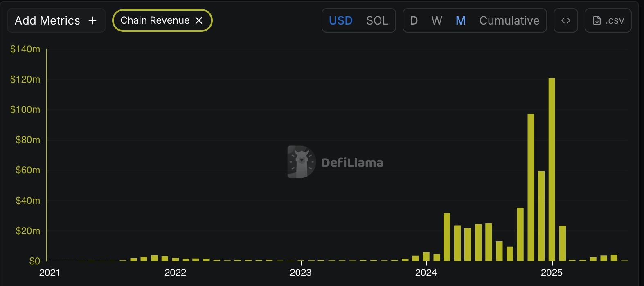
Task: Click the $97m bar in late 2024
Action: click(531, 187)
